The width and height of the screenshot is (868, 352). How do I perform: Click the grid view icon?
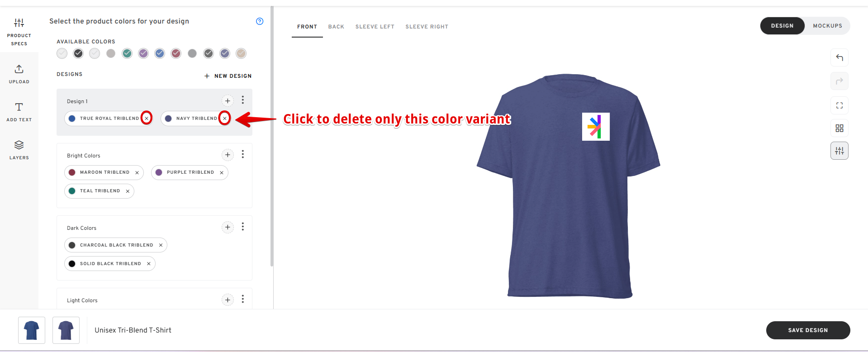pyautogui.click(x=839, y=128)
